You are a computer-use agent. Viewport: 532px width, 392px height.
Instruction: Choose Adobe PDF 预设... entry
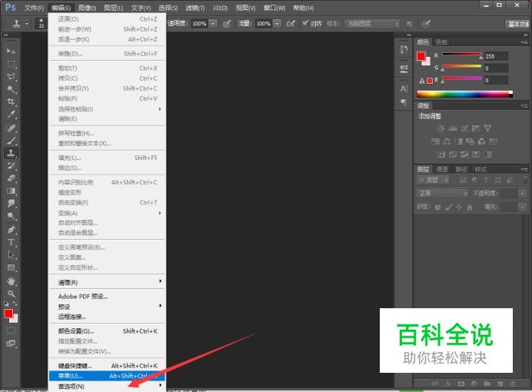tap(107, 297)
